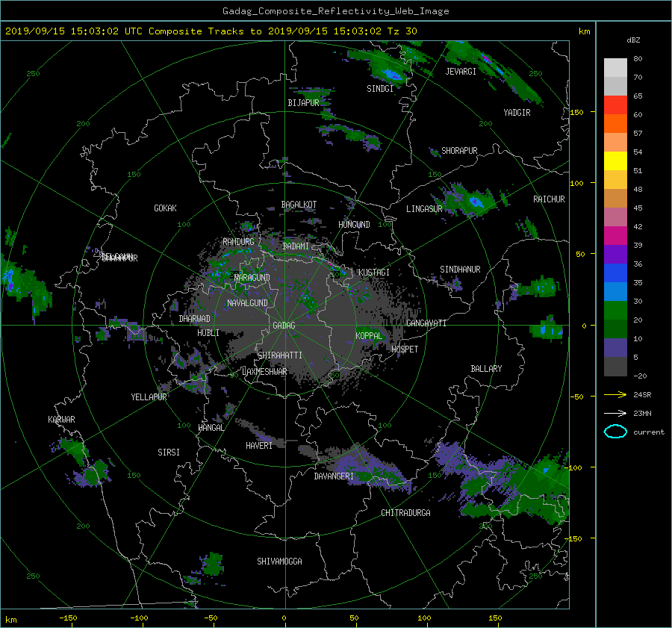The height and width of the screenshot is (628, 672).
Task: Select the bright green 20-30 dBZ legend swatch
Action: [615, 311]
